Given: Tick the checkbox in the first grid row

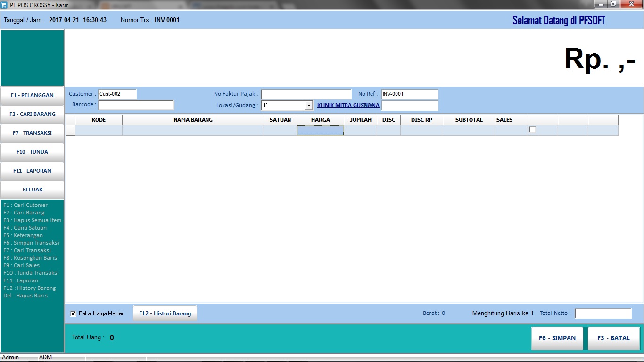Looking at the screenshot, I should tap(532, 130).
